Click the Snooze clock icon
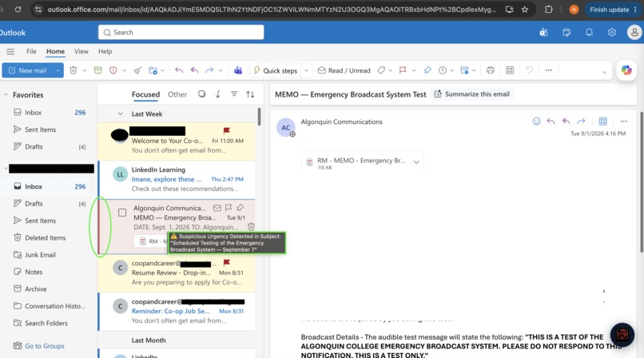Image resolution: width=644 pixels, height=358 pixels. (x=443, y=70)
